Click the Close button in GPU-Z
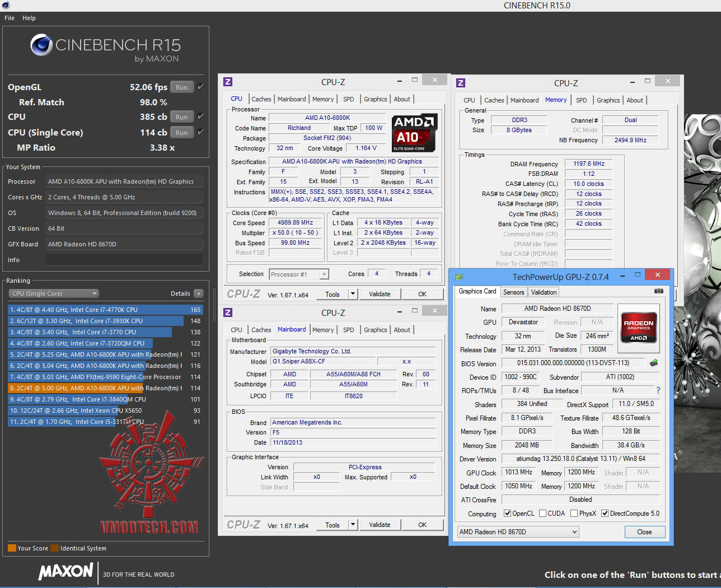Viewport: 721px width, 588px height. coord(644,532)
